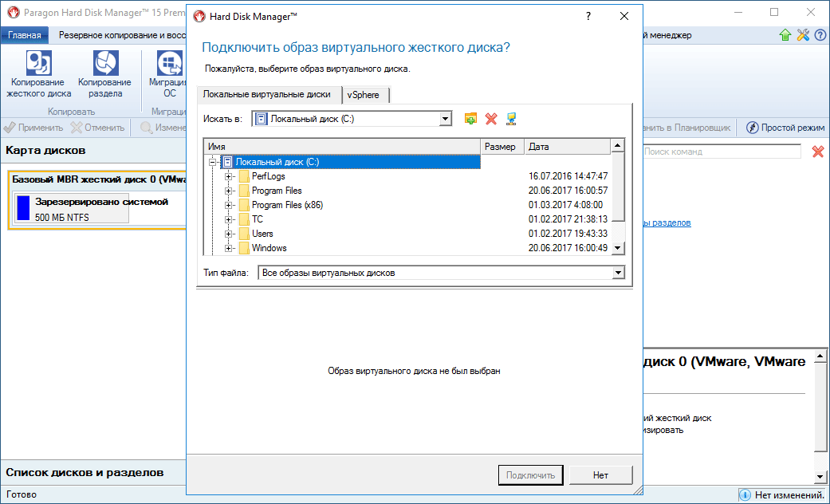
Task: Click the info icon in status bar
Action: [745, 495]
